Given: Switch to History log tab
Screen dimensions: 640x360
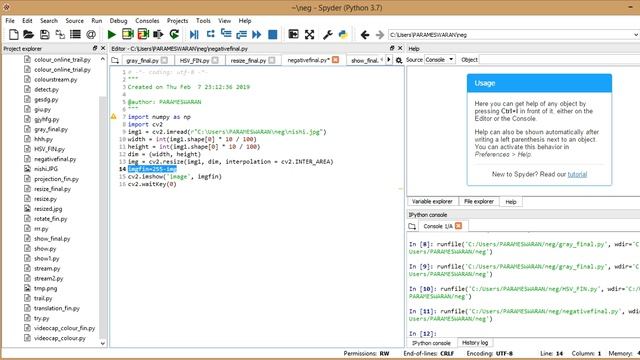Looking at the screenshot, I should (x=475, y=343).
